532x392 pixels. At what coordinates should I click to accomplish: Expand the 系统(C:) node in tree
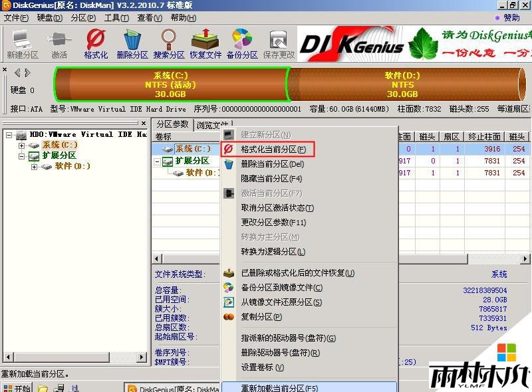coord(22,145)
